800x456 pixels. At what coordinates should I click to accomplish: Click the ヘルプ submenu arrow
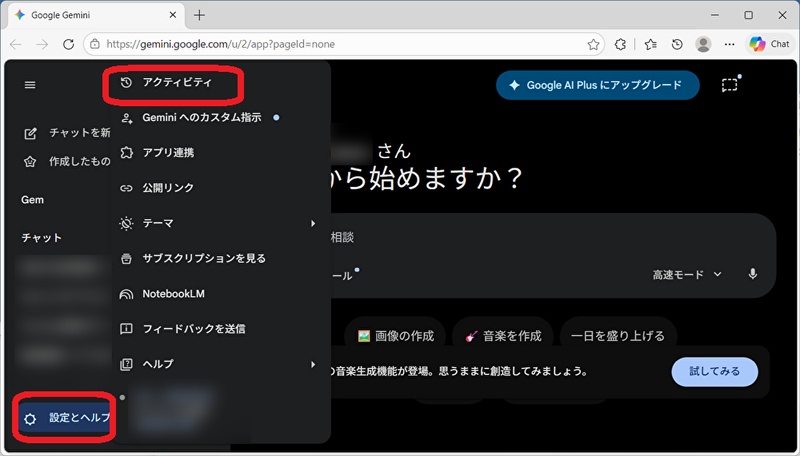pyautogui.click(x=313, y=364)
